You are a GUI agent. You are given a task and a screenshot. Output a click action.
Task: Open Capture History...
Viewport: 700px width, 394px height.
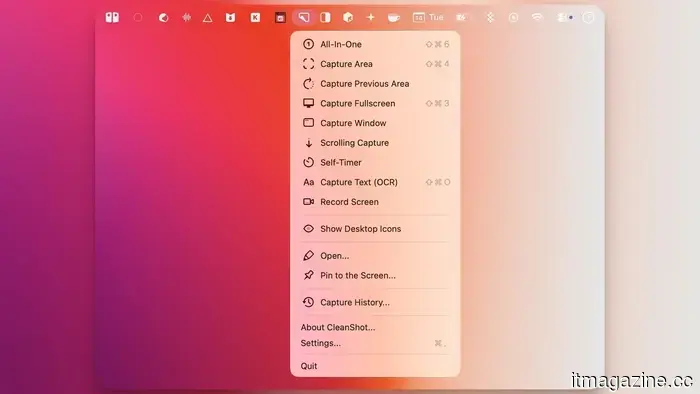pos(375,302)
